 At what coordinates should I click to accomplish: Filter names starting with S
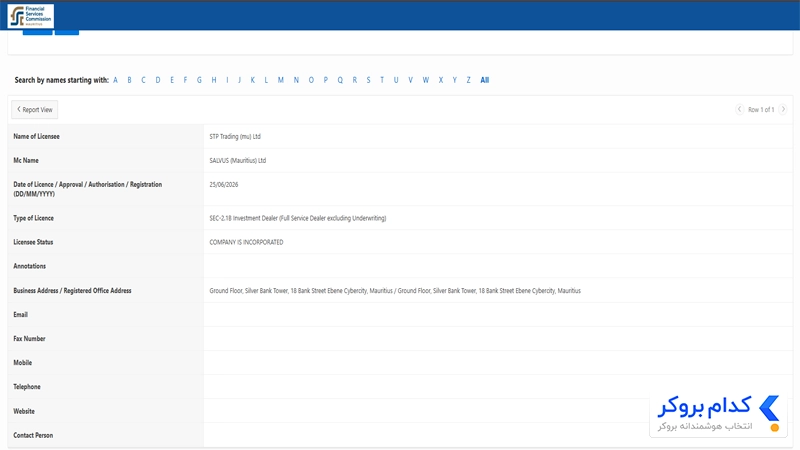[x=368, y=80]
